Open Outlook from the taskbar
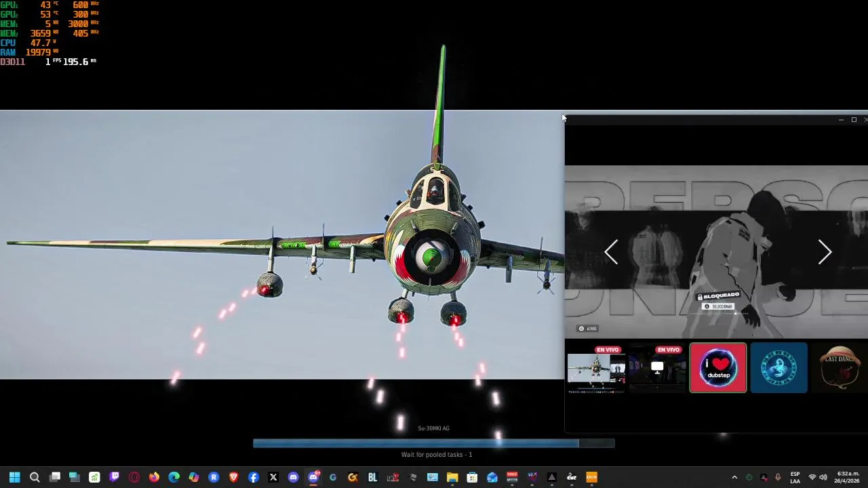The height and width of the screenshot is (488, 868). (x=492, y=477)
